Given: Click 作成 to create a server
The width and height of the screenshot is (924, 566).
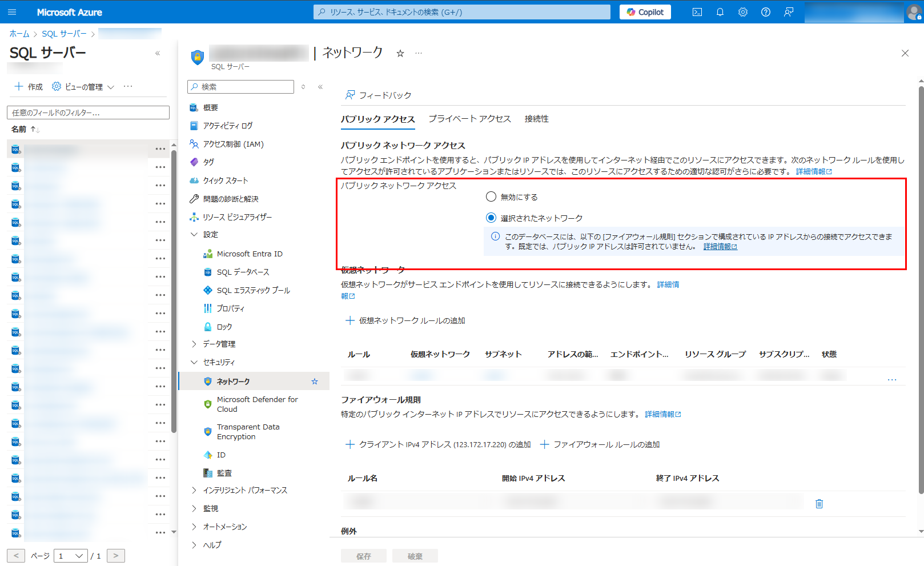Looking at the screenshot, I should click(x=29, y=87).
